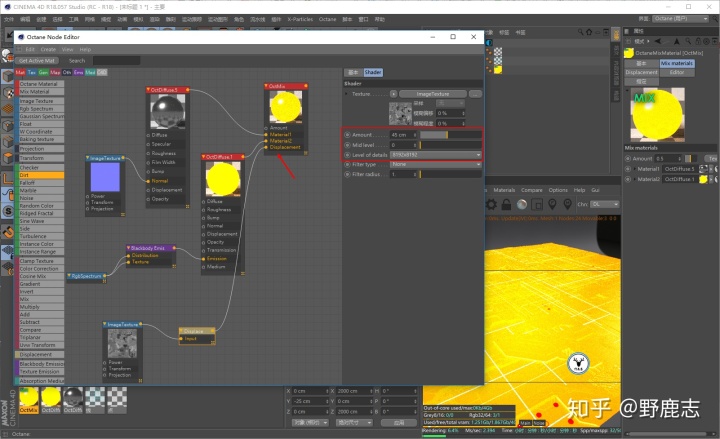Image resolution: width=720 pixels, height=439 pixels.
Task: Open the Mix materials tab in Attributes
Action: pos(677,63)
